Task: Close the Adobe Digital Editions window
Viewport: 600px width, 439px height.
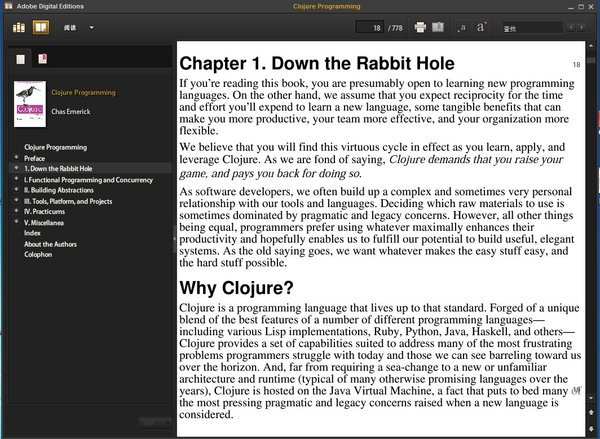Action: (591, 7)
